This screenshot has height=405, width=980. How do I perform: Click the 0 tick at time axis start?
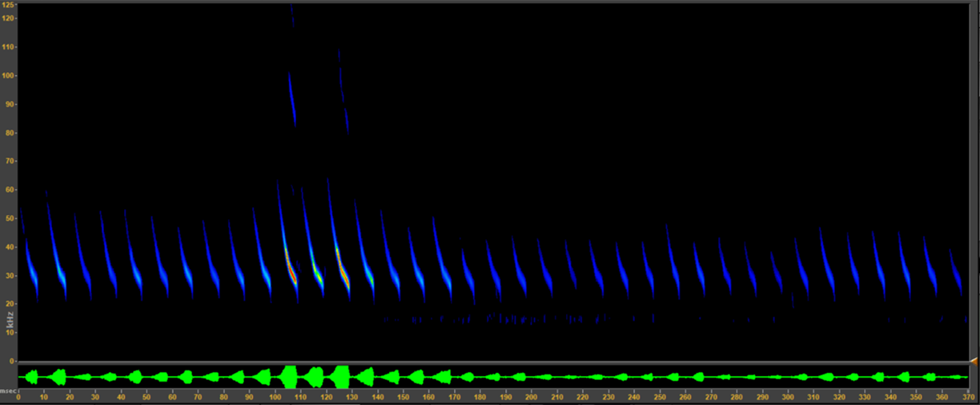point(18,397)
